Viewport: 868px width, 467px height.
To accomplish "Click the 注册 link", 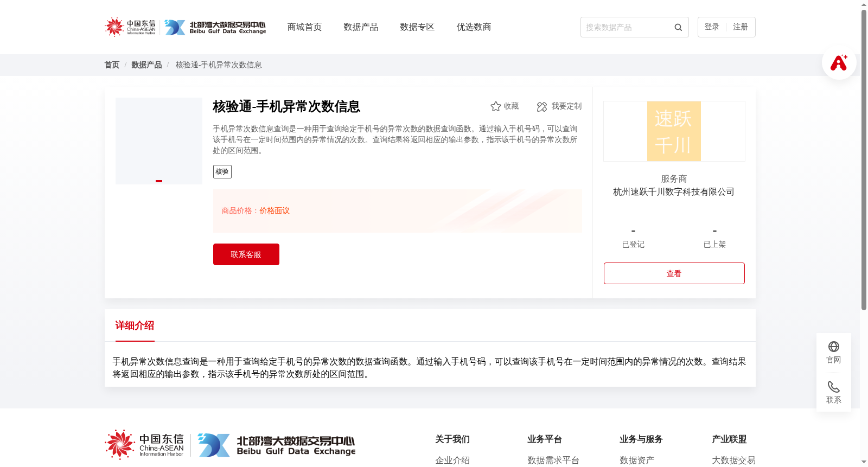I will pos(741,27).
